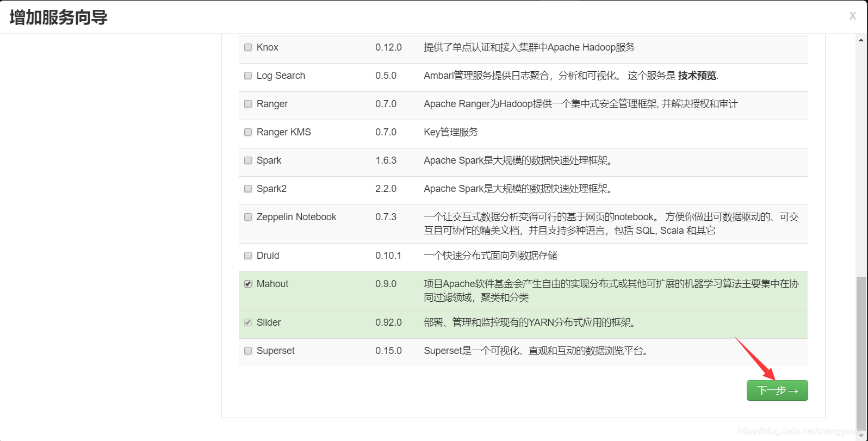Click Druid version 0.10.1
This screenshot has width=868, height=441.
[x=388, y=256]
